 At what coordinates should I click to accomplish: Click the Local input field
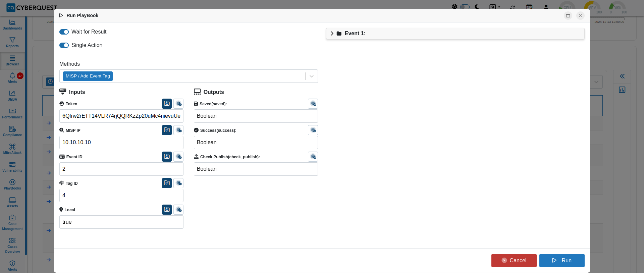point(121,222)
